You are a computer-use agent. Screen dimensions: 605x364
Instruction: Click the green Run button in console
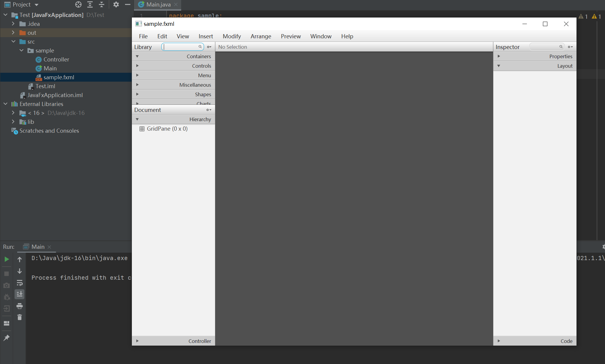(7, 259)
